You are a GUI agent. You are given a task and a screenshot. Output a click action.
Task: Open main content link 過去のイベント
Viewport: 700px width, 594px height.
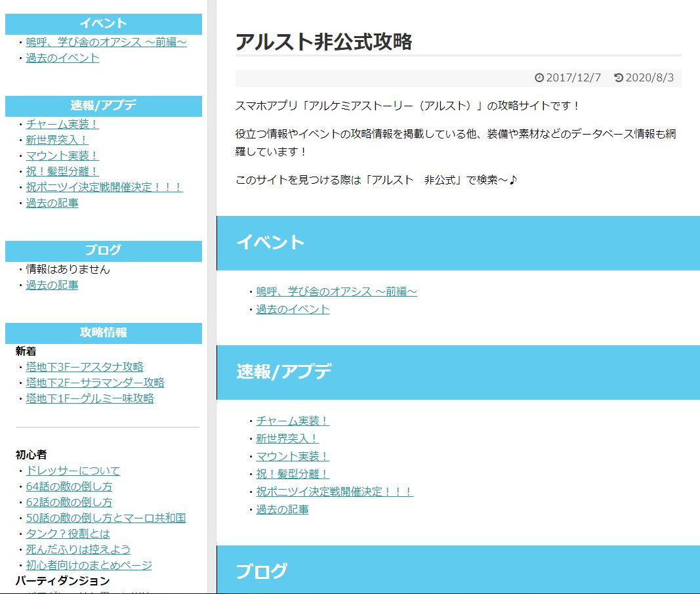pos(293,309)
